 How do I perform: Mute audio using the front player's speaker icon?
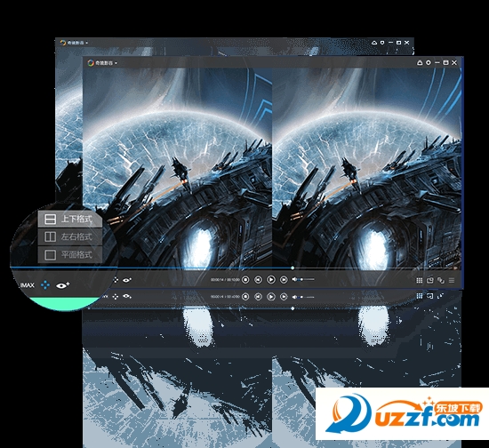[294, 279]
